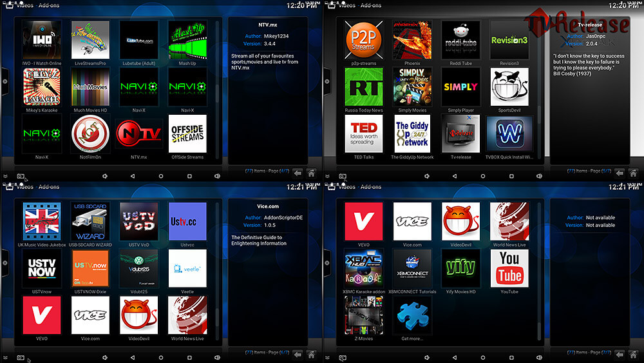Select the Simply Movies add-on
Screen dimensions: 644x363
point(412,87)
